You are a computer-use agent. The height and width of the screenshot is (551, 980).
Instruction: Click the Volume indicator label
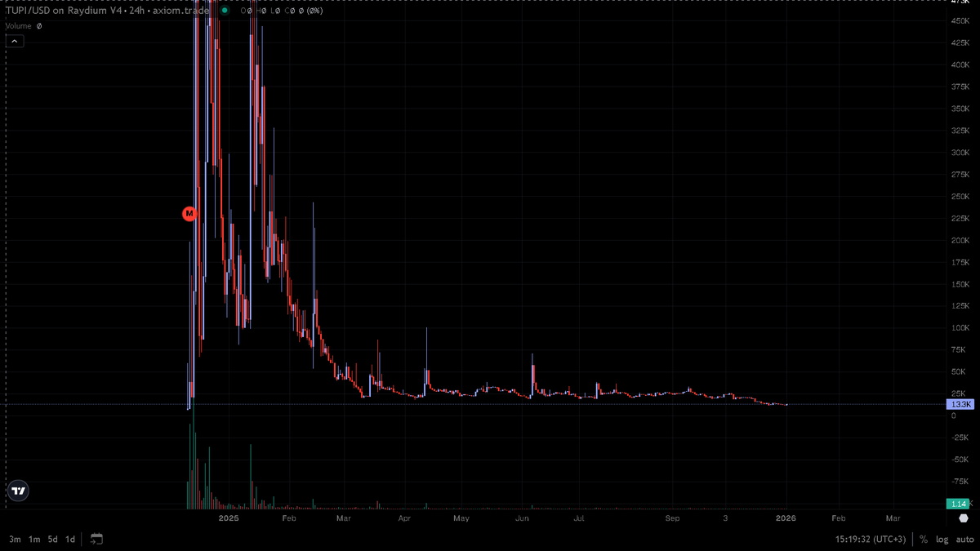pyautogui.click(x=19, y=26)
